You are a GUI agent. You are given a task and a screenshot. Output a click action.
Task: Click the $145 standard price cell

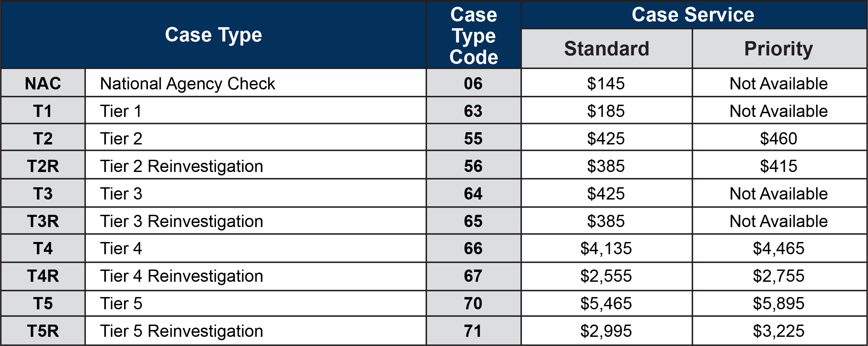[606, 83]
